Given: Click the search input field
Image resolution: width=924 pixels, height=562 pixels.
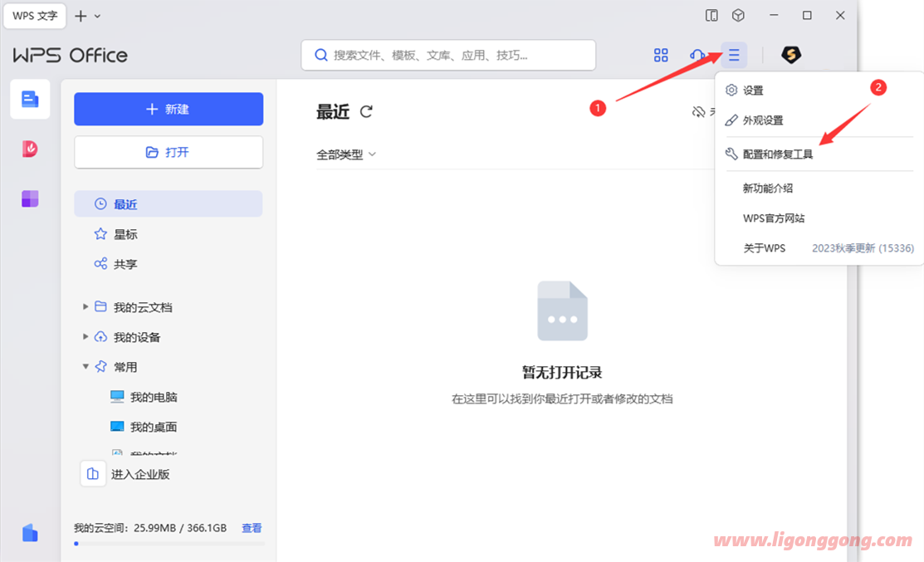Looking at the screenshot, I should pyautogui.click(x=448, y=56).
